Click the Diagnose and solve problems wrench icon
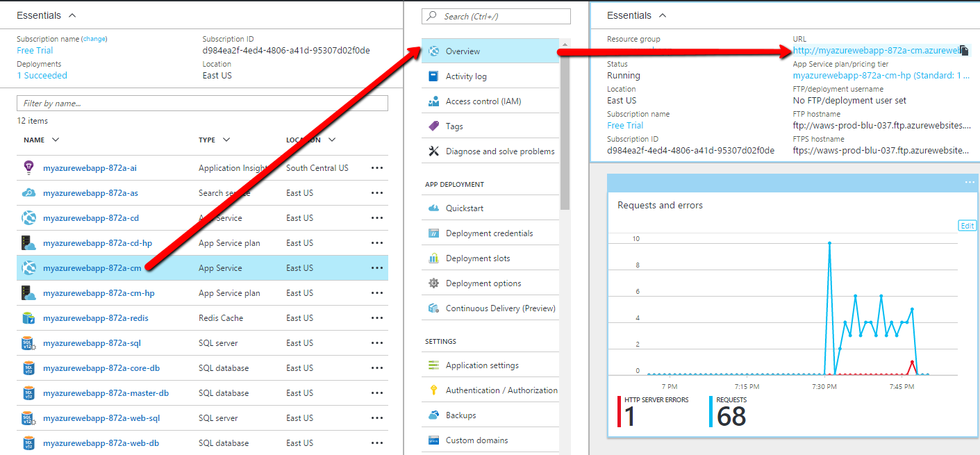 tap(434, 151)
